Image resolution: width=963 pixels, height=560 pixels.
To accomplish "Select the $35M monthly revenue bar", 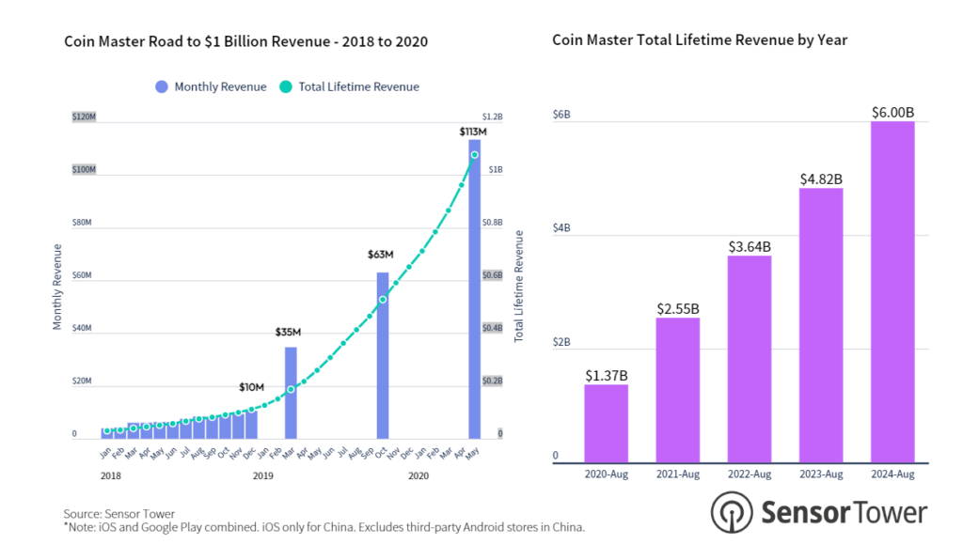I will [x=291, y=393].
